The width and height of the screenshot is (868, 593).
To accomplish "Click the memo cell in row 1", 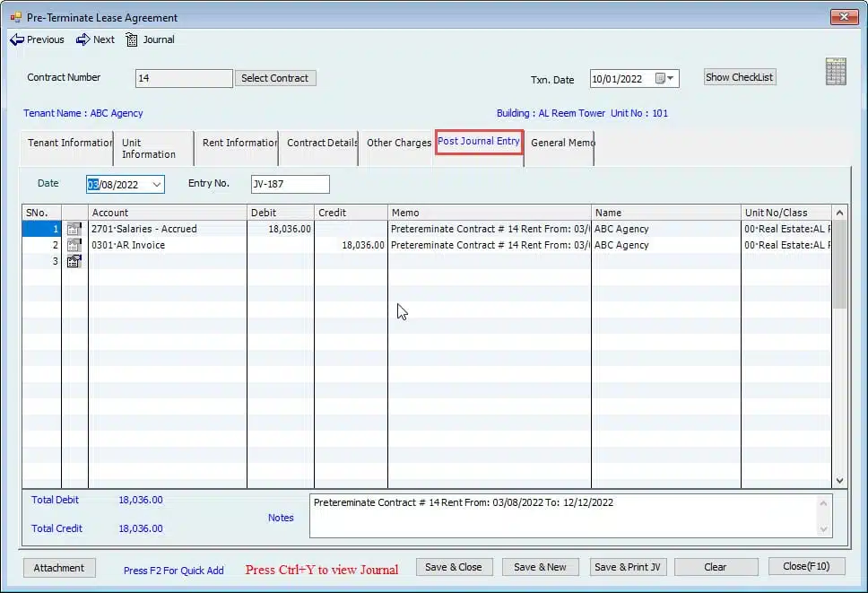I will click(x=490, y=229).
